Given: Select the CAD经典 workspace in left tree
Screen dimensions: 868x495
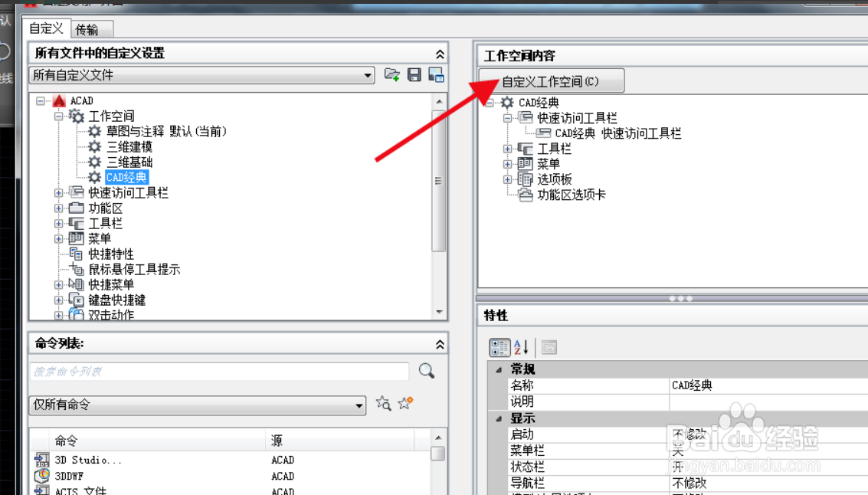Looking at the screenshot, I should coord(126,177).
